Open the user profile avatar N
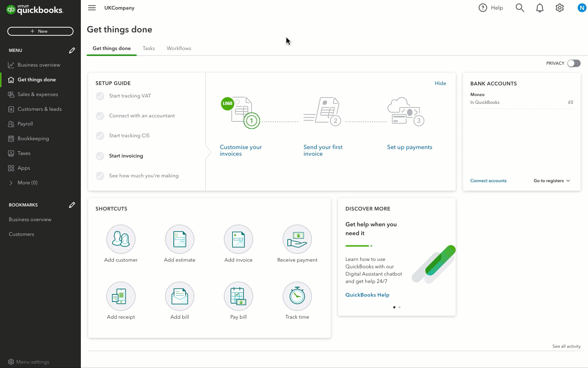 582,8
